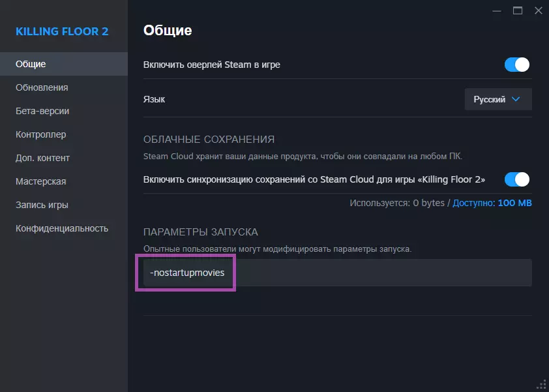Toggle the Steam overlay in-game switch

[x=517, y=65]
